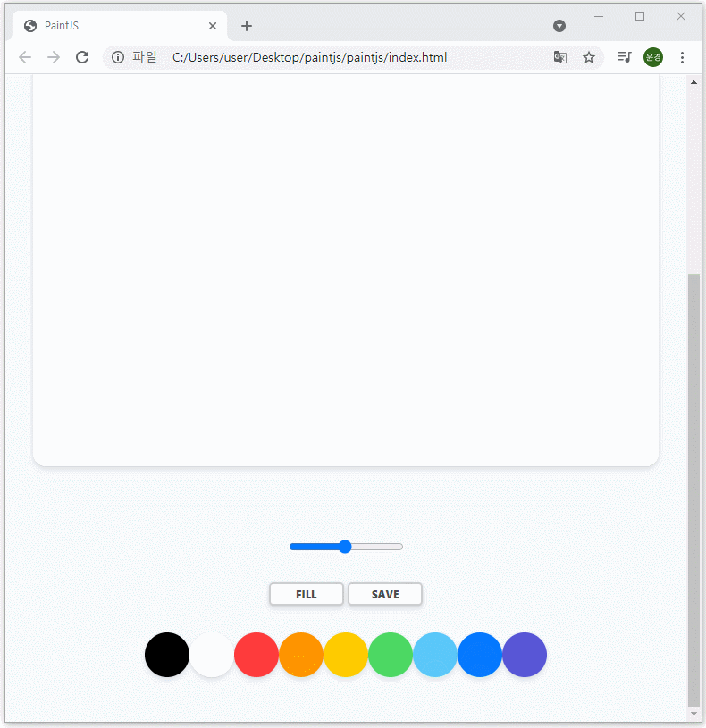Select the white color swatch
This screenshot has height=728, width=706.
click(x=212, y=655)
